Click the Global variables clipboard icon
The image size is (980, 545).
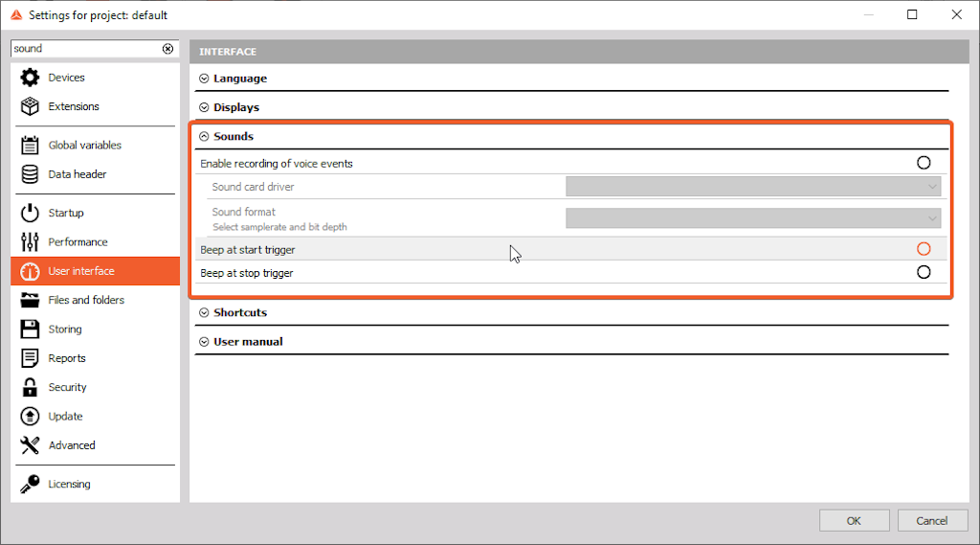(x=30, y=146)
